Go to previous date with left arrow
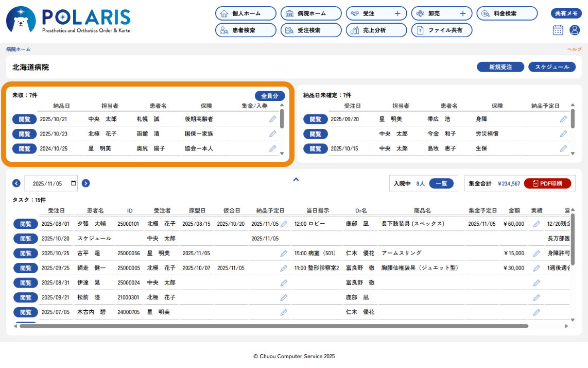Viewport: 588px width, 368px height. coord(16,183)
